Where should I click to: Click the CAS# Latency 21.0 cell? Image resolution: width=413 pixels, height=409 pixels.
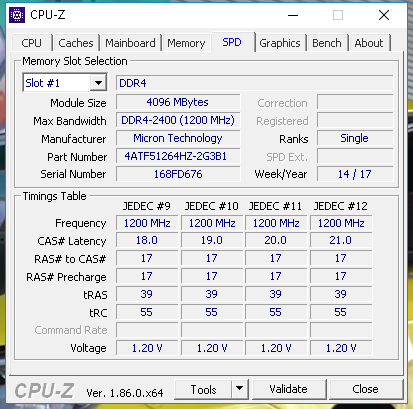point(341,240)
